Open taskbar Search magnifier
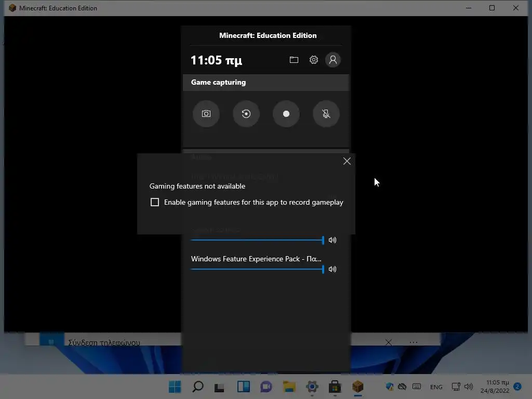Viewport: 532px width, 399px height. tap(198, 387)
